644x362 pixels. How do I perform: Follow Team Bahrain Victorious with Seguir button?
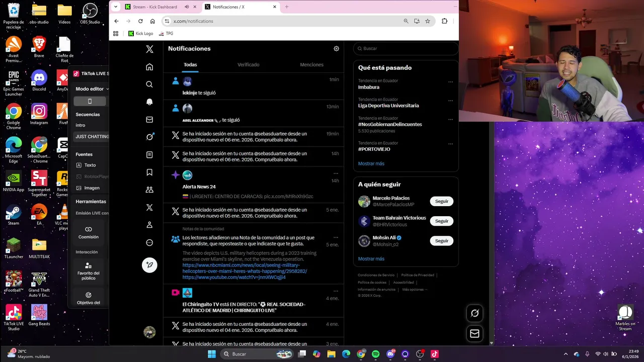[x=441, y=221]
